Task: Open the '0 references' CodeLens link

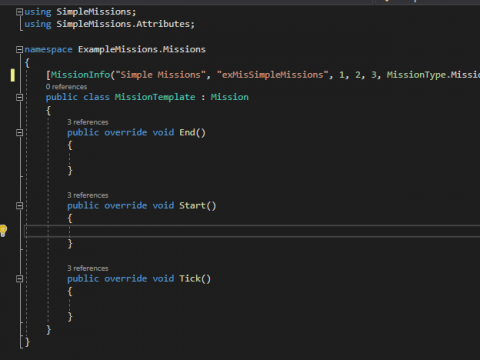Action: pyautogui.click(x=66, y=87)
